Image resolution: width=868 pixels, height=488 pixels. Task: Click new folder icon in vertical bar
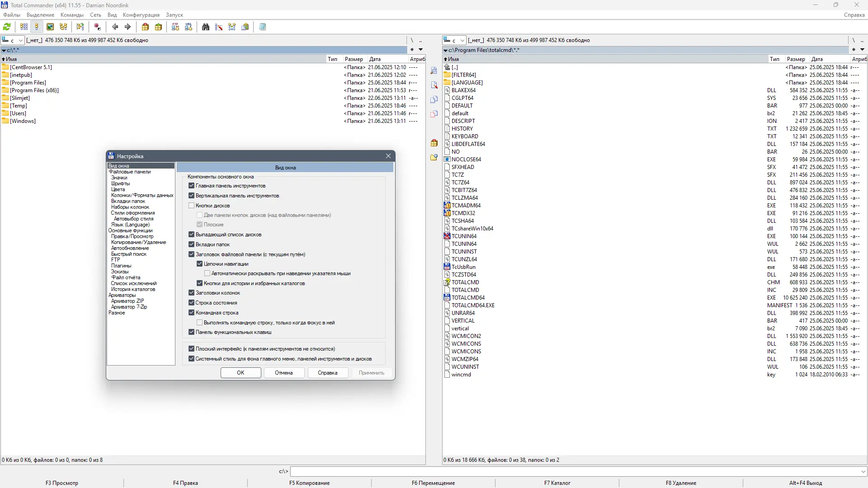pyautogui.click(x=434, y=157)
